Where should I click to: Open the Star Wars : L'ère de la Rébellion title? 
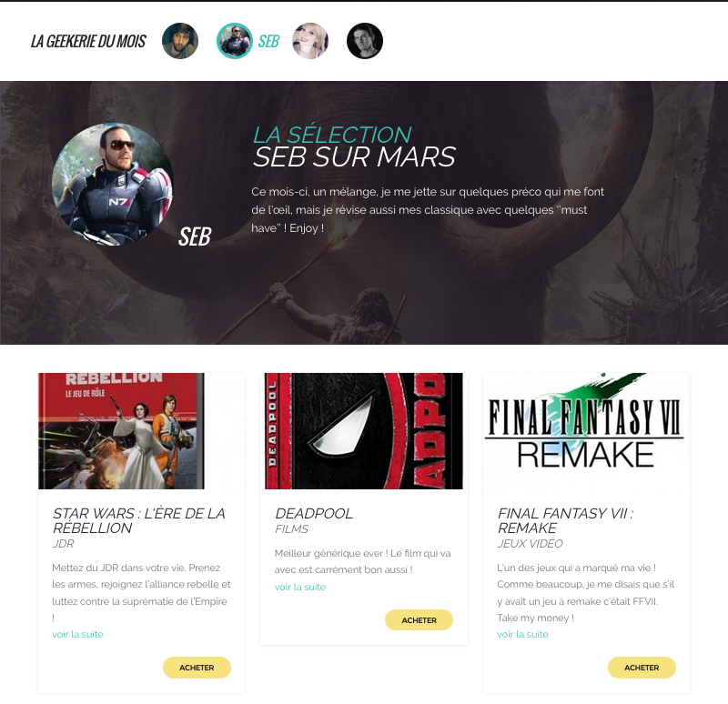click(139, 520)
